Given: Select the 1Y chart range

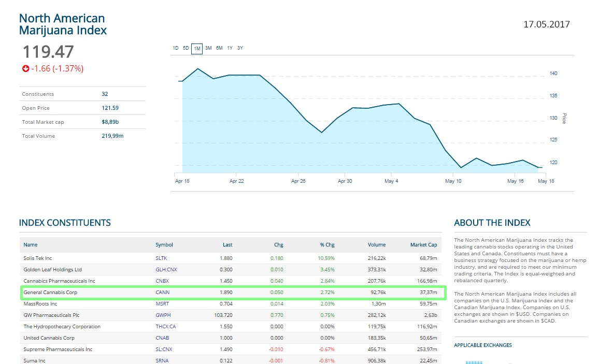Looking at the screenshot, I should (x=230, y=48).
